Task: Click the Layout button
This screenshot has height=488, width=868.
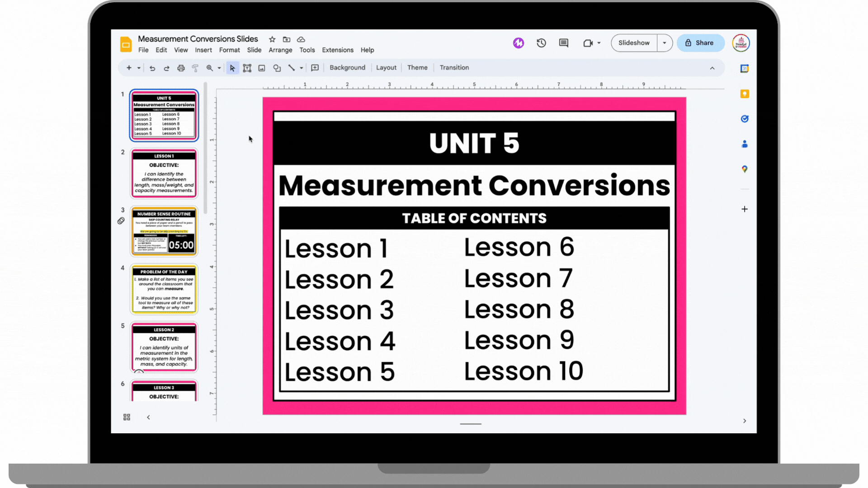Action: tap(386, 68)
